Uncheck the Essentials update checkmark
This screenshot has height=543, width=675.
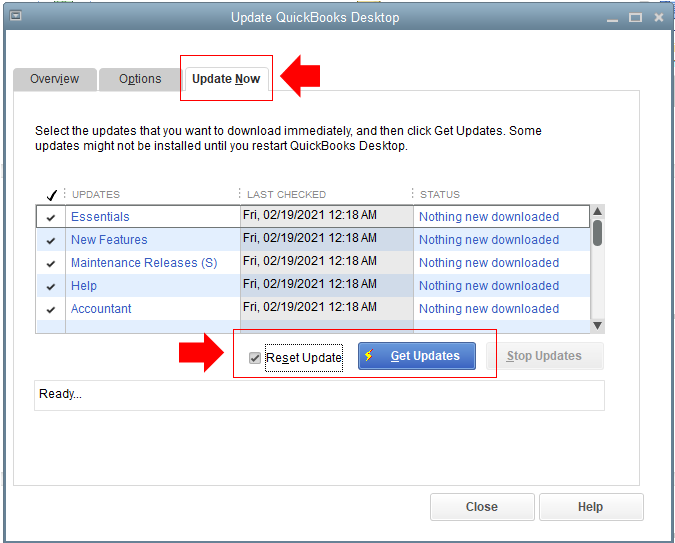point(51,217)
